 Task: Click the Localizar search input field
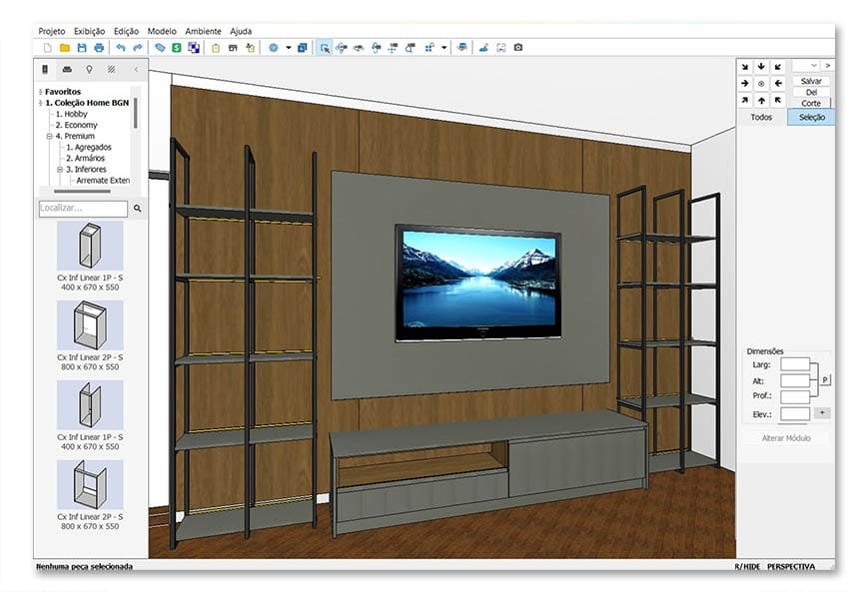(83, 209)
